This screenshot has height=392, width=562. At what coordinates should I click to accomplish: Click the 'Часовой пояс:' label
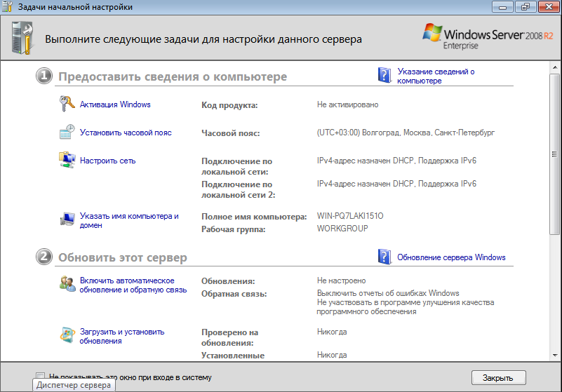click(230, 133)
